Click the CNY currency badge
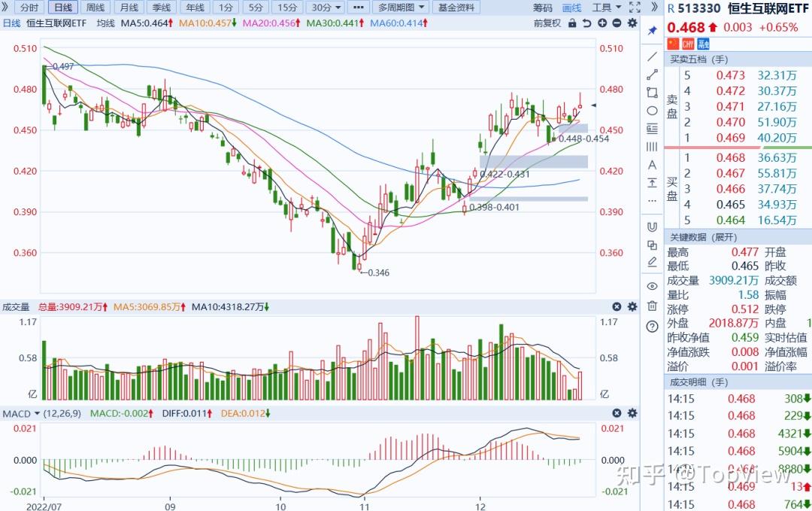Viewport: 812px width, 511px height. pyautogui.click(x=688, y=44)
